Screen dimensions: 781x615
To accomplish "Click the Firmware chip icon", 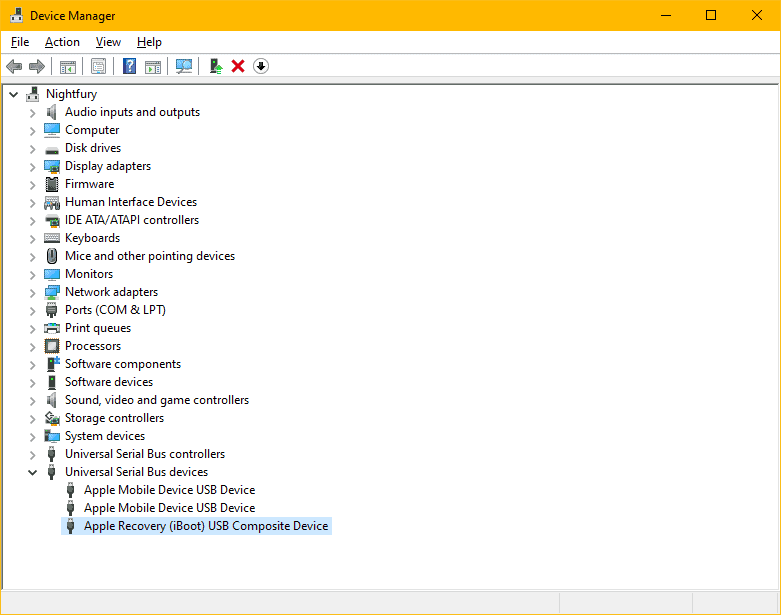I will (x=52, y=184).
